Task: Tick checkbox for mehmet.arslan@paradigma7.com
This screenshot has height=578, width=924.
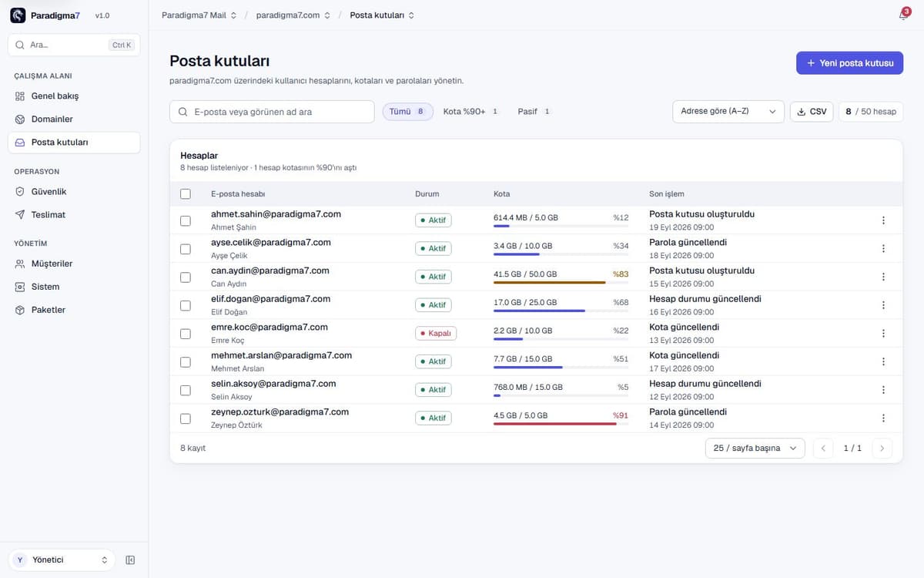Action: click(186, 361)
